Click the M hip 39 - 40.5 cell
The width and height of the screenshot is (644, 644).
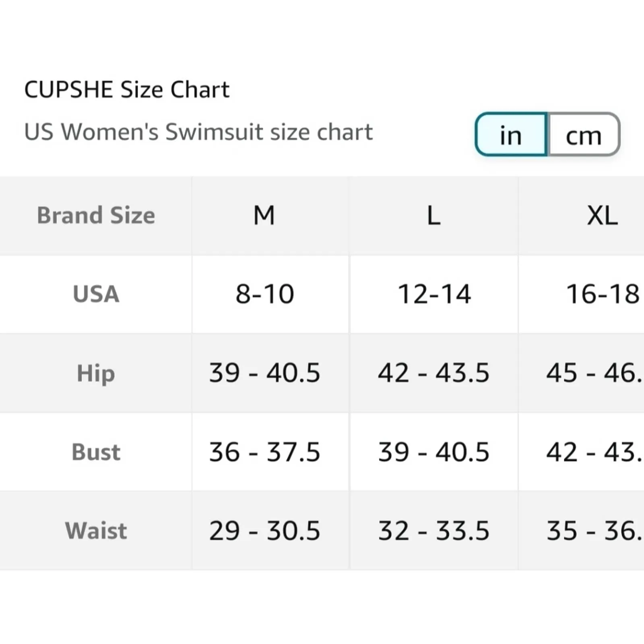(265, 373)
